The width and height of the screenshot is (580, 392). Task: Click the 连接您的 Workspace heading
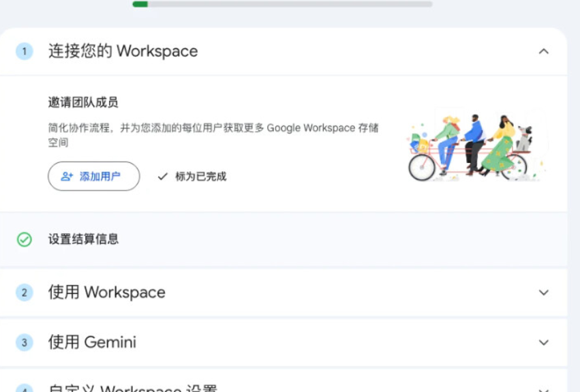point(123,51)
